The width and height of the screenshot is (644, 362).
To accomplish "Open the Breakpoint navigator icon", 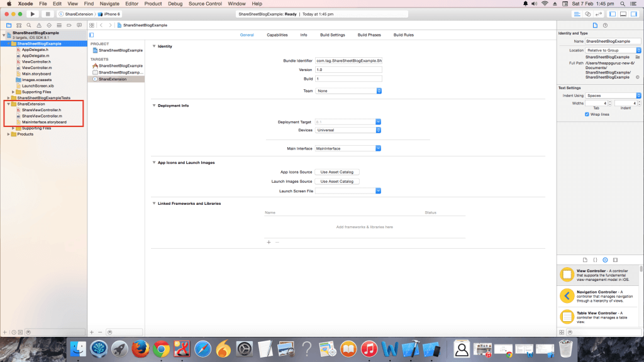I will [x=69, y=25].
